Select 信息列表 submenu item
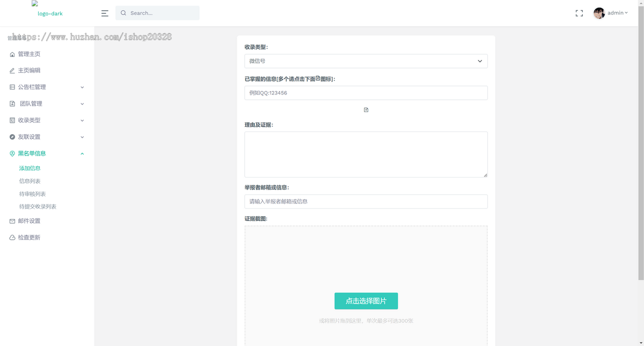644x346 pixels. coord(30,181)
